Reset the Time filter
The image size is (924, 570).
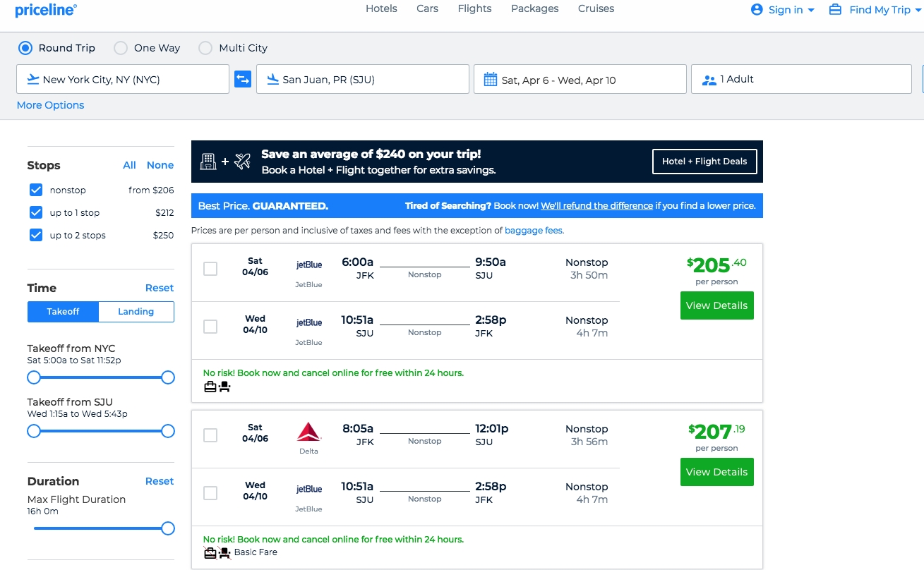click(160, 288)
